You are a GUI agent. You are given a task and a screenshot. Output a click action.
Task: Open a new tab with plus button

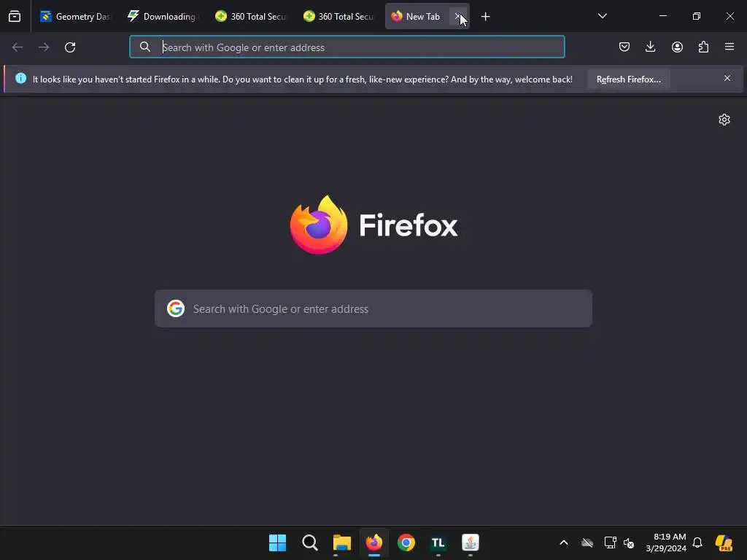coord(485,17)
